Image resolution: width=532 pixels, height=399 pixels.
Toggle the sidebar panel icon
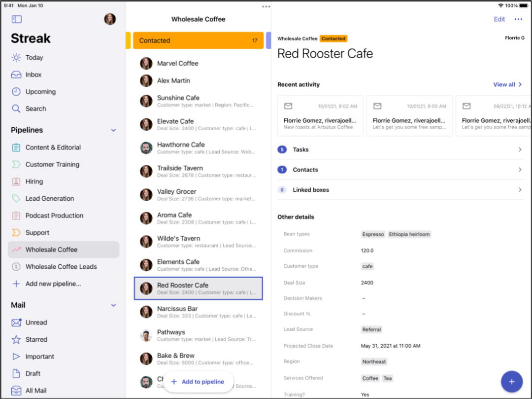point(16,19)
